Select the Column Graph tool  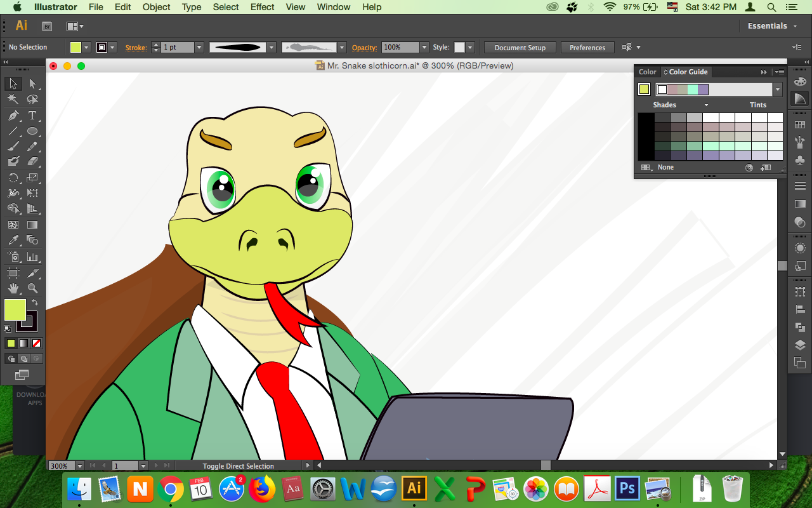tap(32, 257)
